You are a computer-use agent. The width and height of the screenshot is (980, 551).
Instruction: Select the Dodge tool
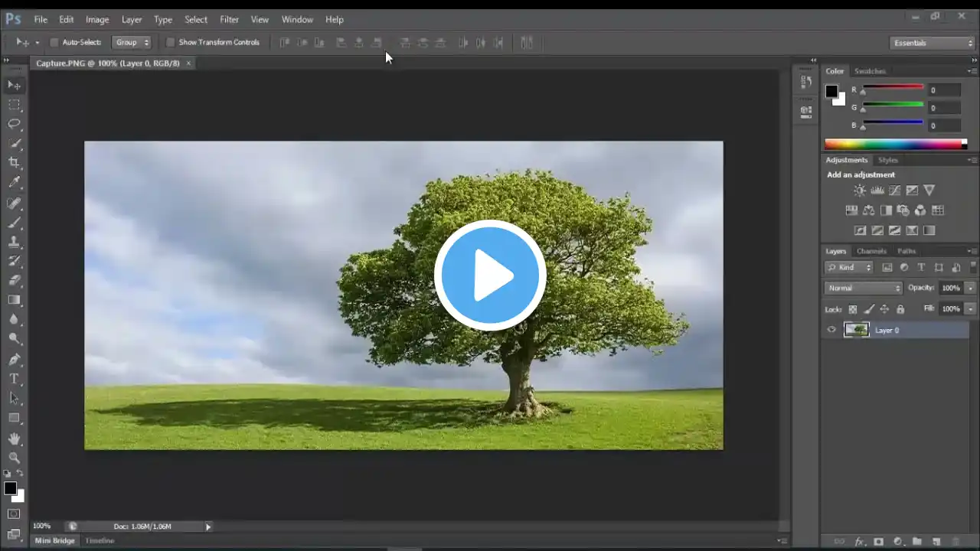14,339
